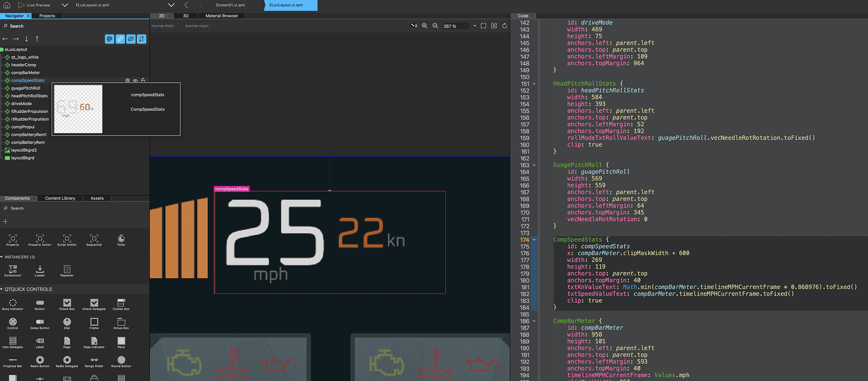Click the Override Width field
Viewport: 868px width, 381px height.
166,26
